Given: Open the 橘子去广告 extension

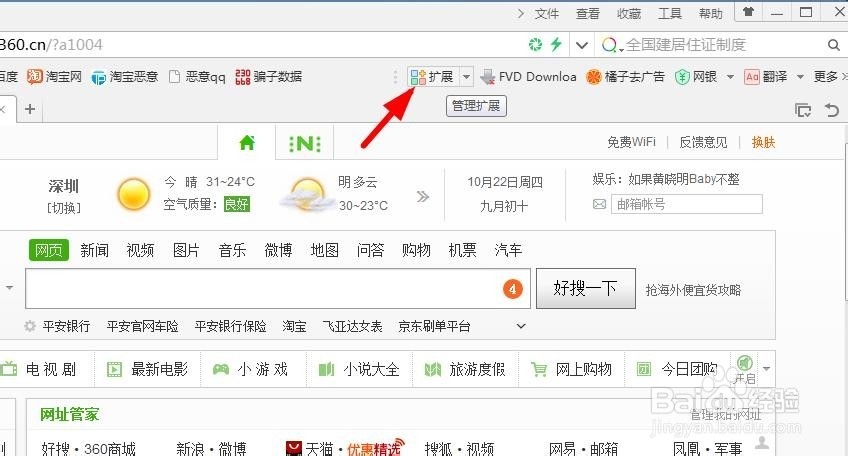Looking at the screenshot, I should (x=625, y=77).
